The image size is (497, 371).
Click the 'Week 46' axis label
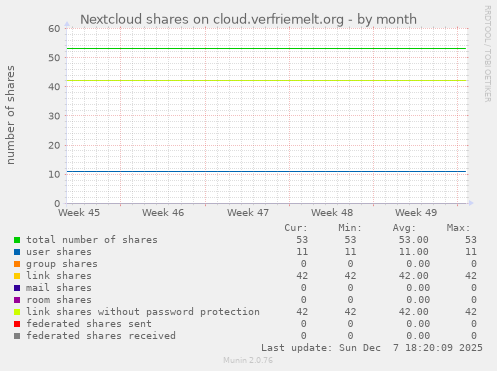[163, 212]
